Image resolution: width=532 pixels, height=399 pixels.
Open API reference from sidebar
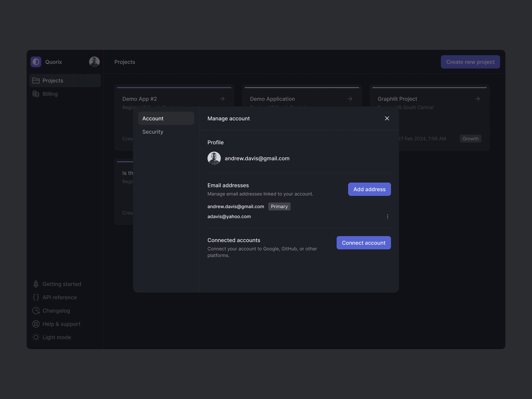[x=59, y=297]
